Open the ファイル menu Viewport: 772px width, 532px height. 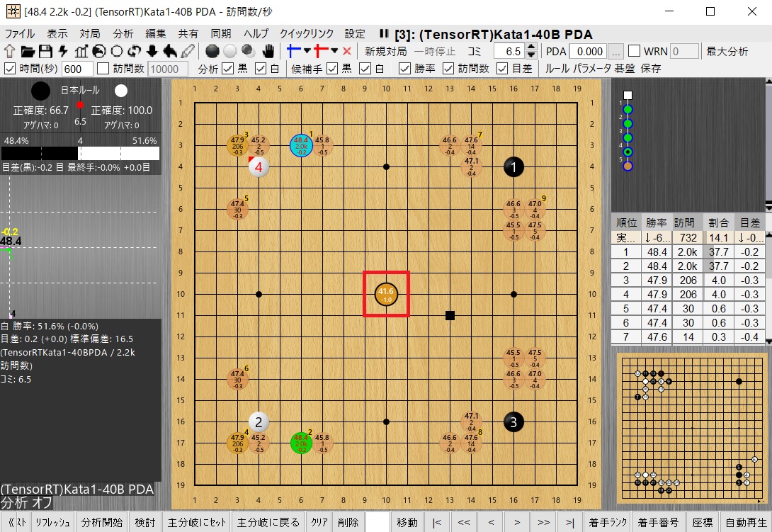coord(20,33)
